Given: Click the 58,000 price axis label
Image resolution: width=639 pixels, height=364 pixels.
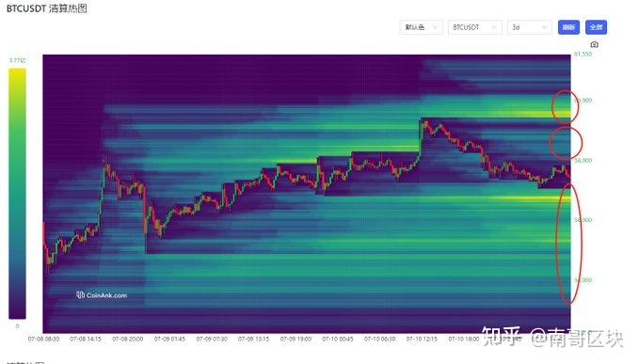Looking at the screenshot, I should coord(583,161).
